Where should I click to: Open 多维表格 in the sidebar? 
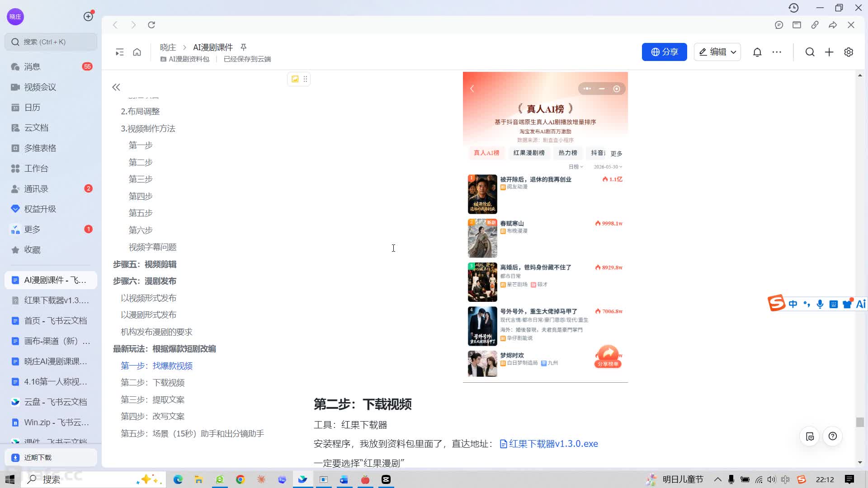click(51, 148)
